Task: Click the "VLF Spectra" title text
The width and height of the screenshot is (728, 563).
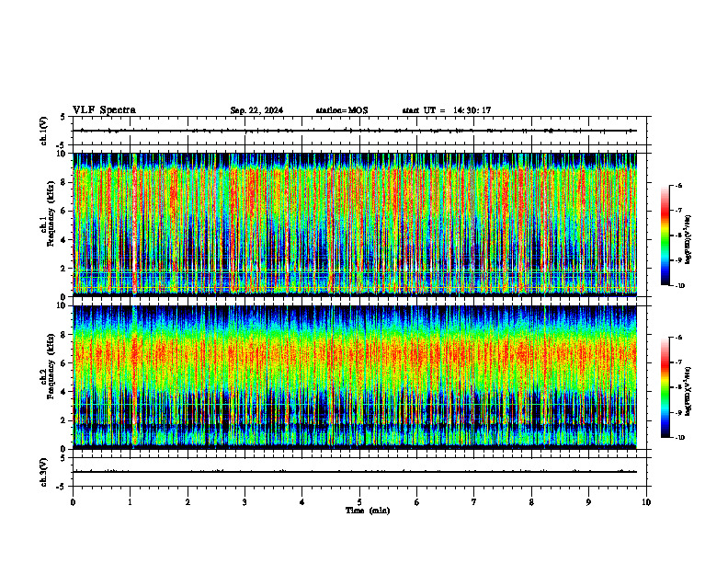Action: point(104,110)
